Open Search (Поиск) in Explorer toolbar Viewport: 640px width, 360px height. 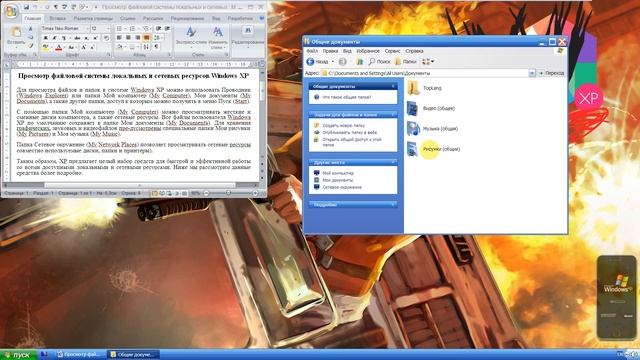point(380,62)
